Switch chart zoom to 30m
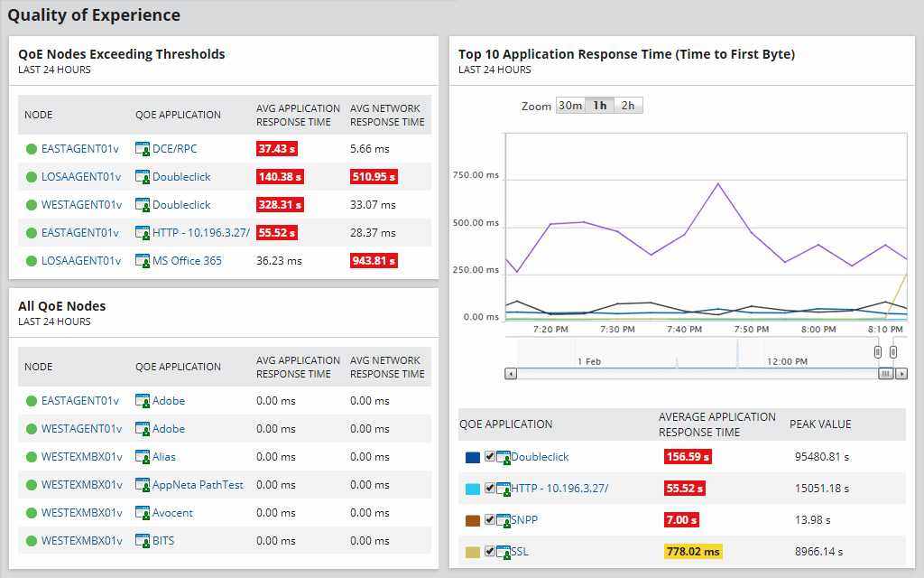Screen dimensions: 924x578 (x=571, y=105)
